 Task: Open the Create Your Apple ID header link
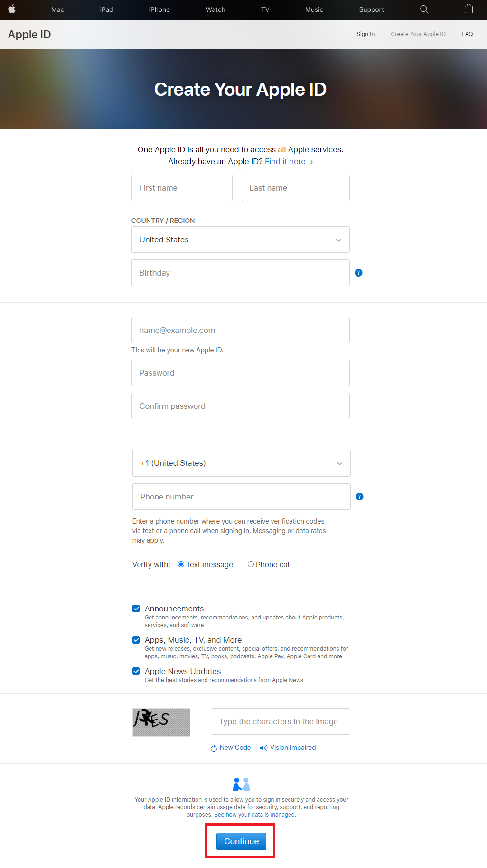point(418,34)
